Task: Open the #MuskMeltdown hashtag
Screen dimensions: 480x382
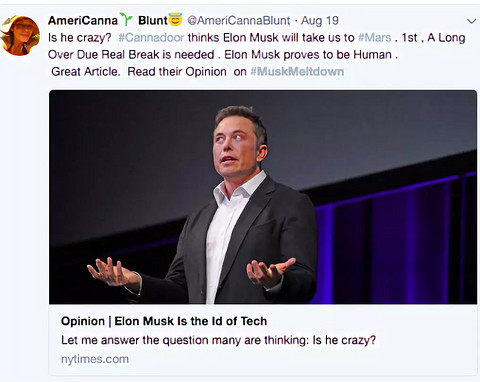Action: tap(297, 71)
